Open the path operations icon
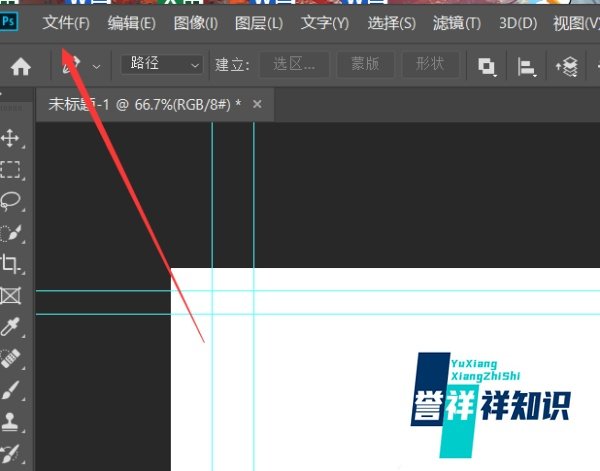Viewport: 600px width, 471px height. click(487, 67)
